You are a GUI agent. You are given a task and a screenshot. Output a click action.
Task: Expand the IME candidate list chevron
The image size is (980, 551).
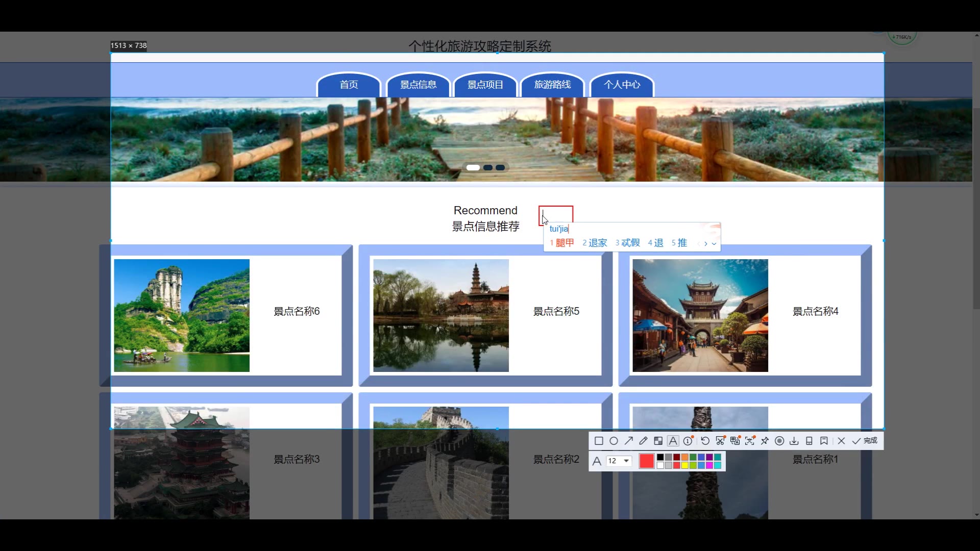click(714, 244)
